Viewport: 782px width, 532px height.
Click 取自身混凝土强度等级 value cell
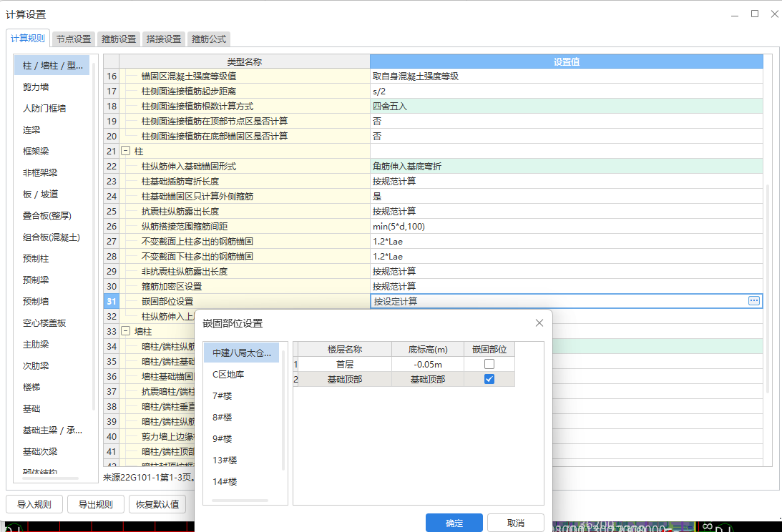(567, 76)
